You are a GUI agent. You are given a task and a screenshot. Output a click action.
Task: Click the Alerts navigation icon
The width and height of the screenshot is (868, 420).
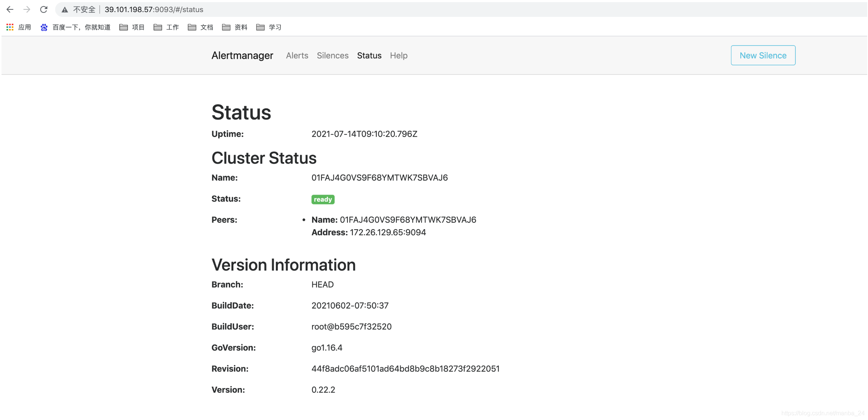pos(297,55)
